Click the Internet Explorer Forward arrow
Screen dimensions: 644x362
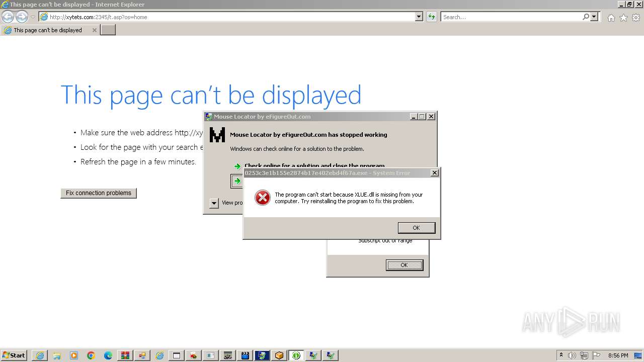point(22,17)
